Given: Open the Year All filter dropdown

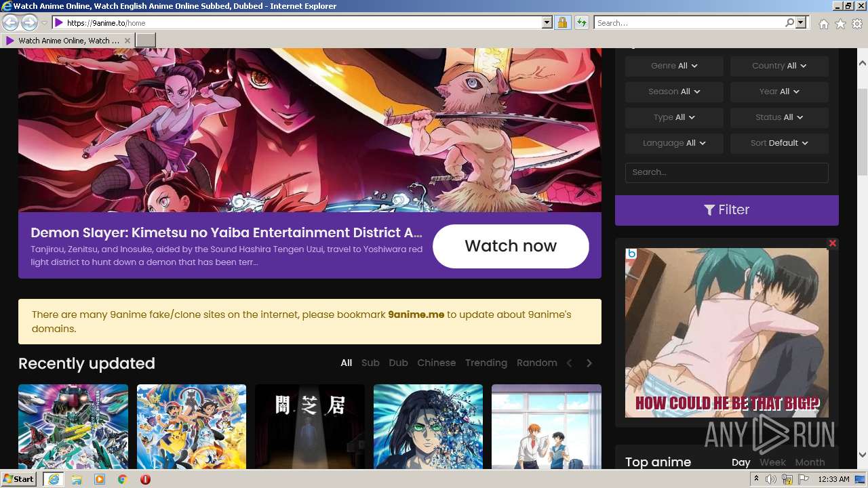Looking at the screenshot, I should pos(779,91).
